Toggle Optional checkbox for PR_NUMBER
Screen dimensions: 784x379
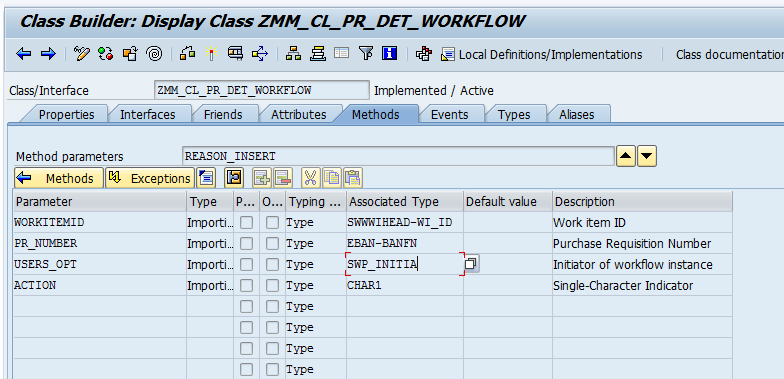(272, 244)
